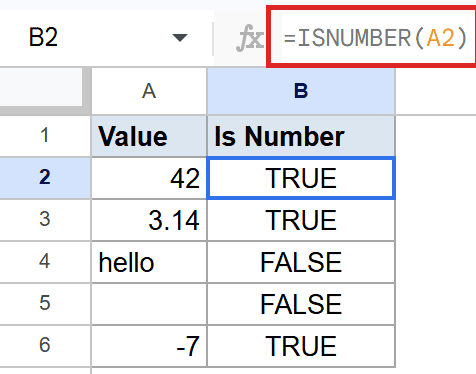Click the 'Is Number' header cell
476x374 pixels.
pyautogui.click(x=301, y=136)
